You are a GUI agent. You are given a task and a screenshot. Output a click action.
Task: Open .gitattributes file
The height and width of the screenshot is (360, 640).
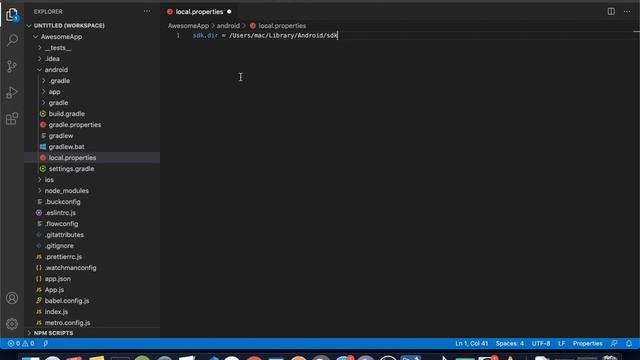(64, 235)
